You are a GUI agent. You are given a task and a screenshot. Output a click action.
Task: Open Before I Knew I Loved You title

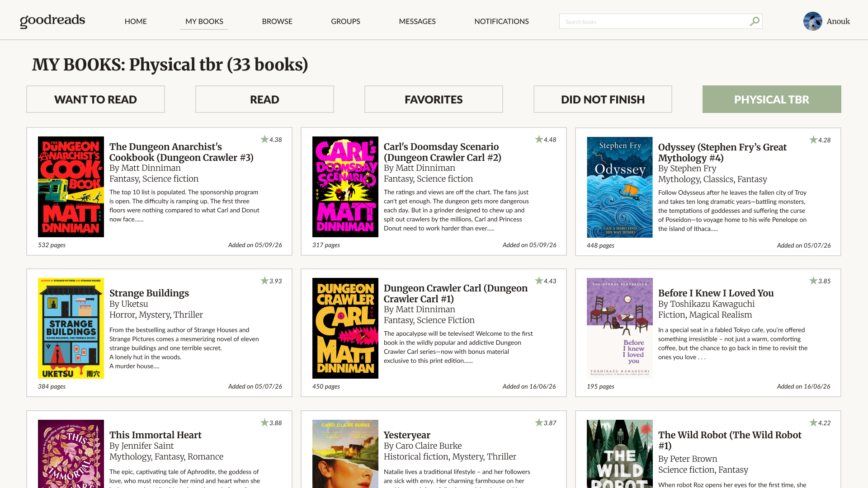click(716, 293)
